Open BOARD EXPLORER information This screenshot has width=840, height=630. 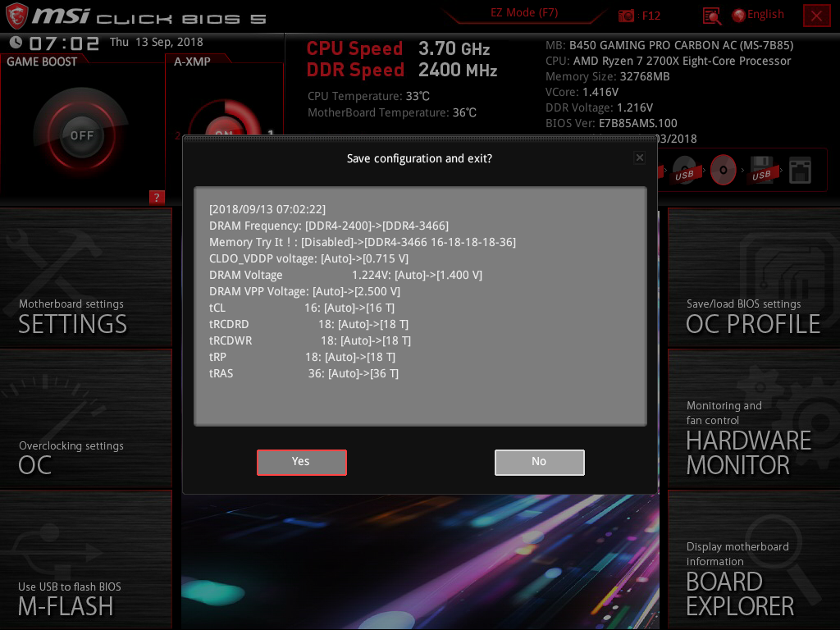pyautogui.click(x=754, y=559)
